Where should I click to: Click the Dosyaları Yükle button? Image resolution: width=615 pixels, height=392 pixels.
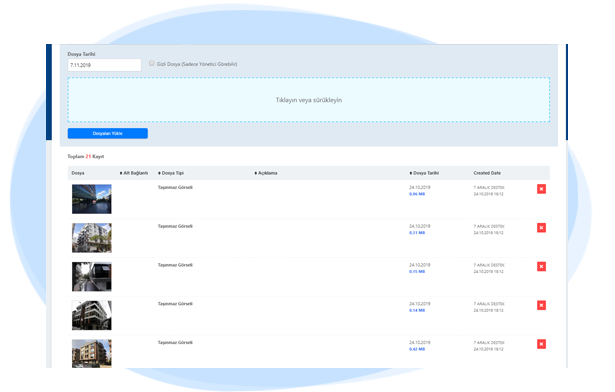click(107, 133)
